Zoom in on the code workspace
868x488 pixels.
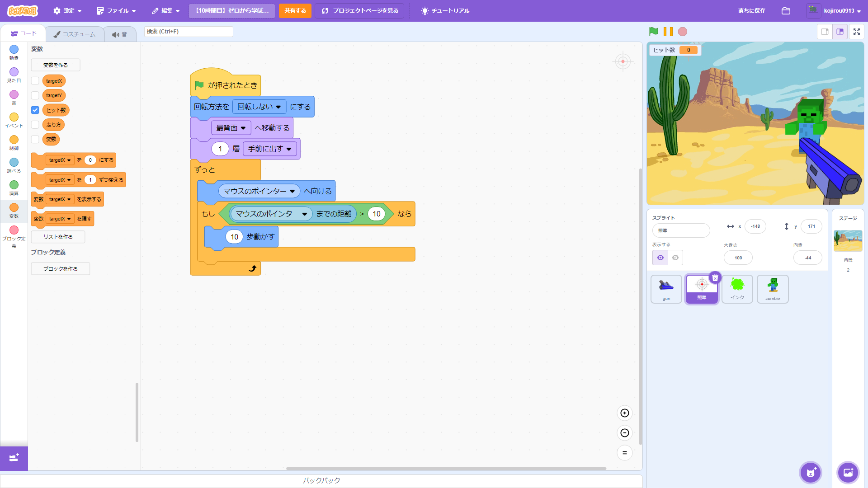point(624,413)
